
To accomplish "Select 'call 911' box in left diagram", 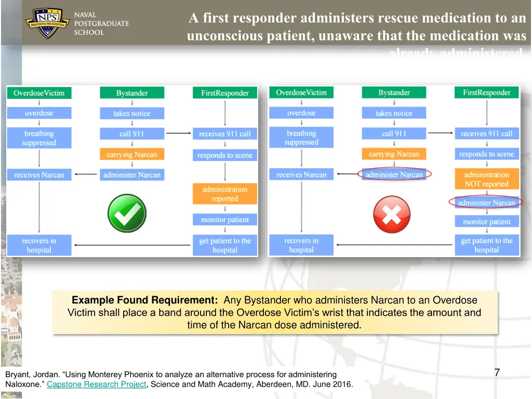I will (x=132, y=134).
